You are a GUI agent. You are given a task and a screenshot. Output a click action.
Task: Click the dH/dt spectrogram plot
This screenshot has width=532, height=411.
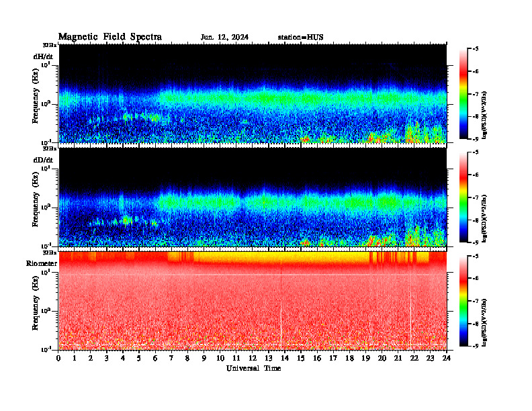click(253, 93)
